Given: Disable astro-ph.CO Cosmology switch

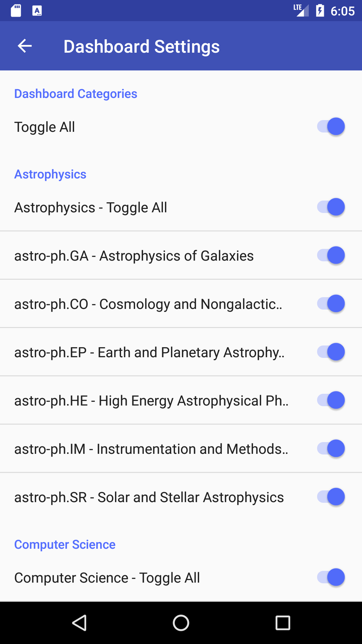Looking at the screenshot, I should coord(331,304).
